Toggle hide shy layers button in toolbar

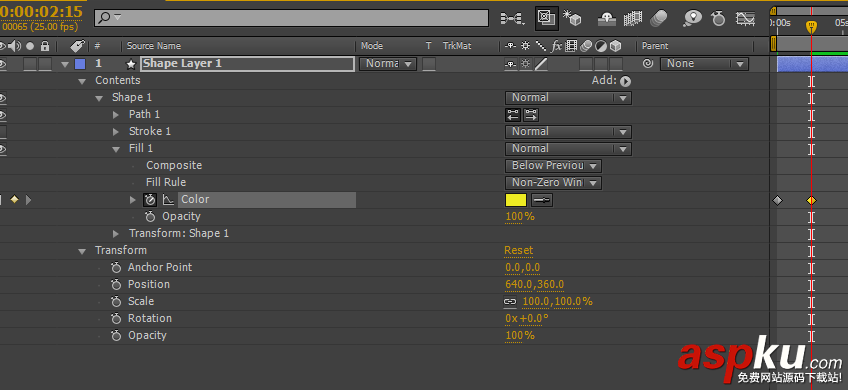tap(607, 19)
